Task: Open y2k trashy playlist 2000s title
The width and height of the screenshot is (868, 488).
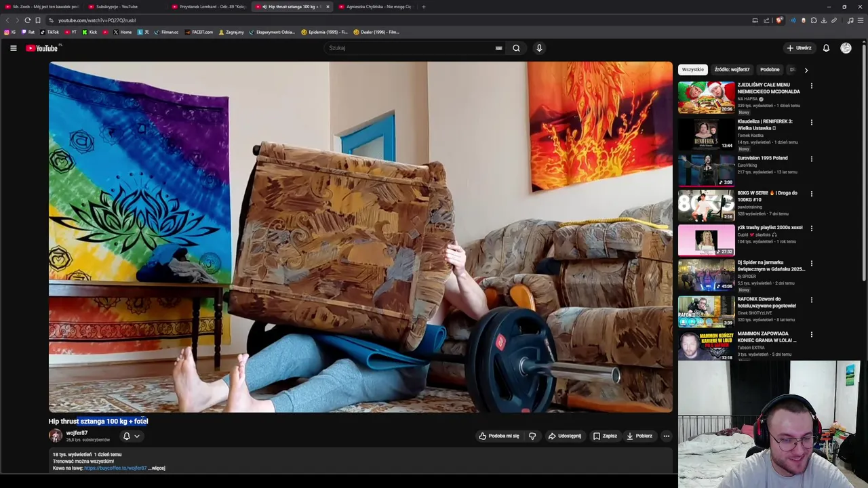Action: coord(770,228)
